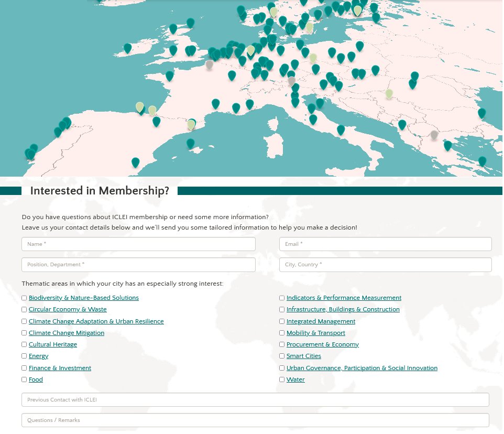Focus the Name input field
Image resolution: width=504 pixels, height=434 pixels.
click(138, 244)
